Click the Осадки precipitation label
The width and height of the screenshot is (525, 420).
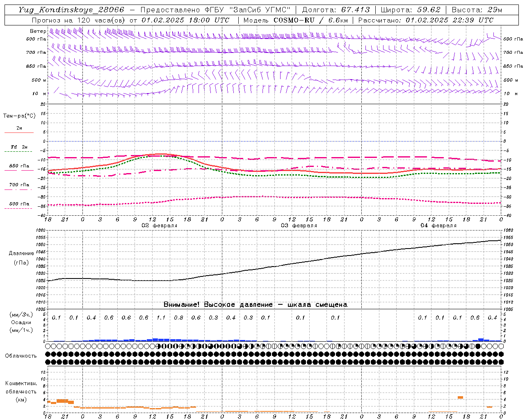pos(21,322)
